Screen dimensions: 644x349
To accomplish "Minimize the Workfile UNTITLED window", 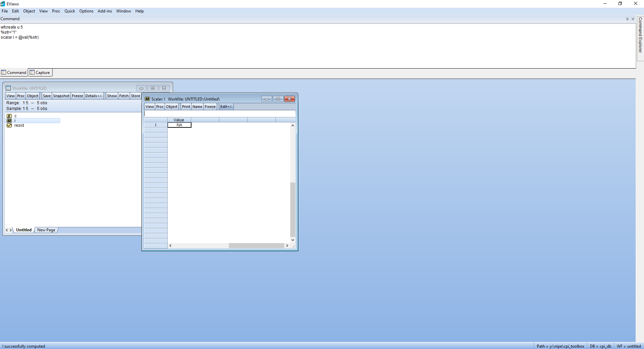I will 141,88.
